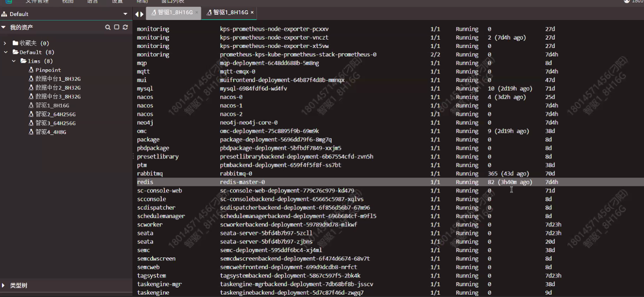
Task: Click the organization tree icon beside Default
Action: [x=4, y=14]
